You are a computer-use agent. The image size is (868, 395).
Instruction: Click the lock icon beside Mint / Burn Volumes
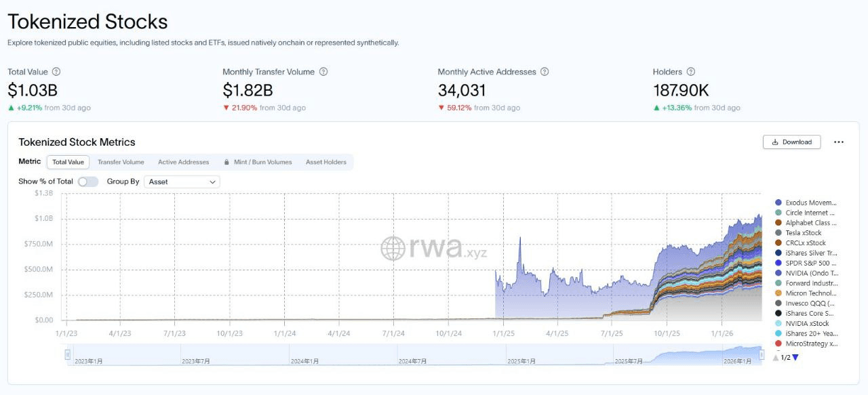click(226, 163)
